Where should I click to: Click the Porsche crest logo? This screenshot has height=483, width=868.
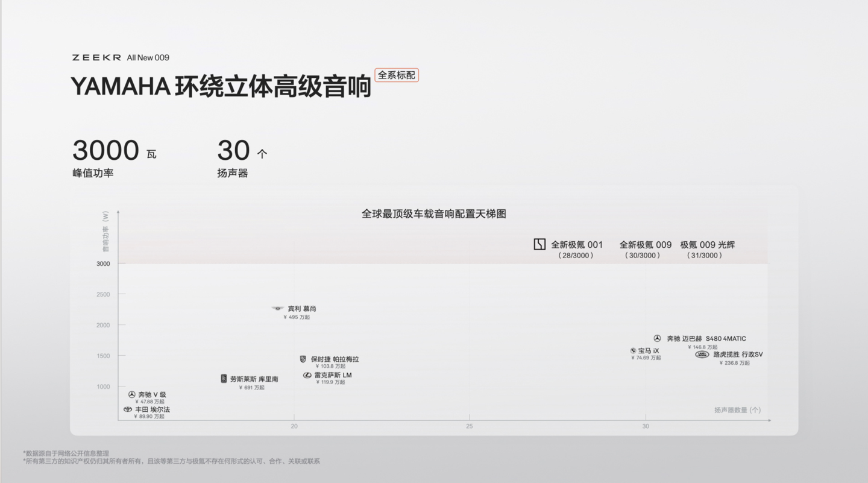click(303, 359)
